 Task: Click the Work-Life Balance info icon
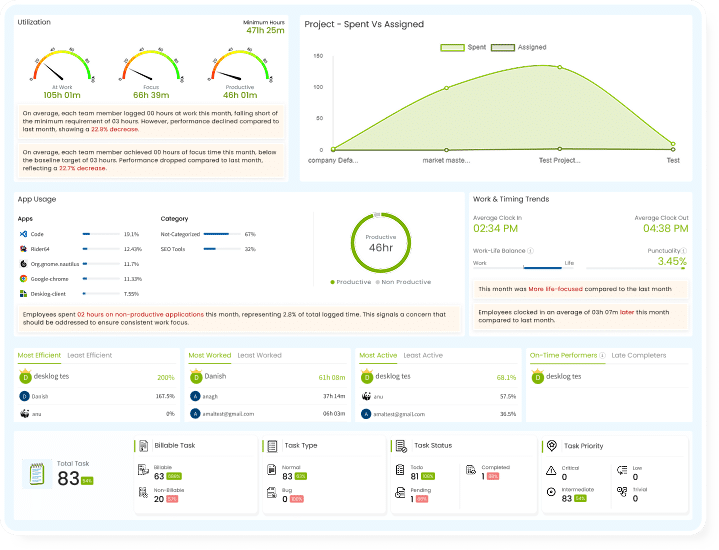(530, 251)
